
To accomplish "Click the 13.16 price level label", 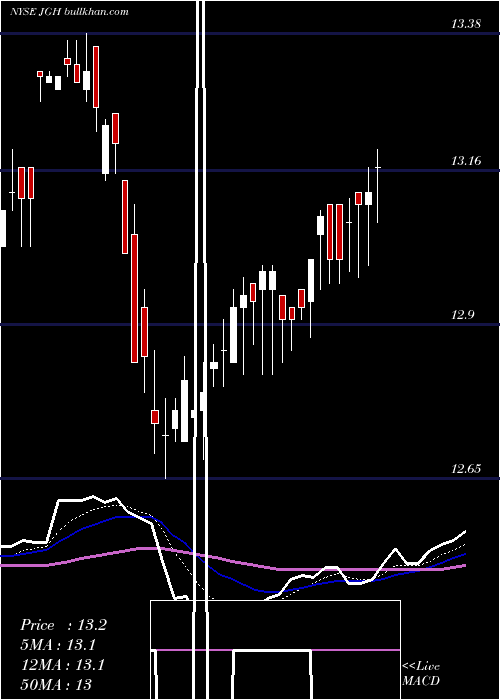I will (466, 161).
